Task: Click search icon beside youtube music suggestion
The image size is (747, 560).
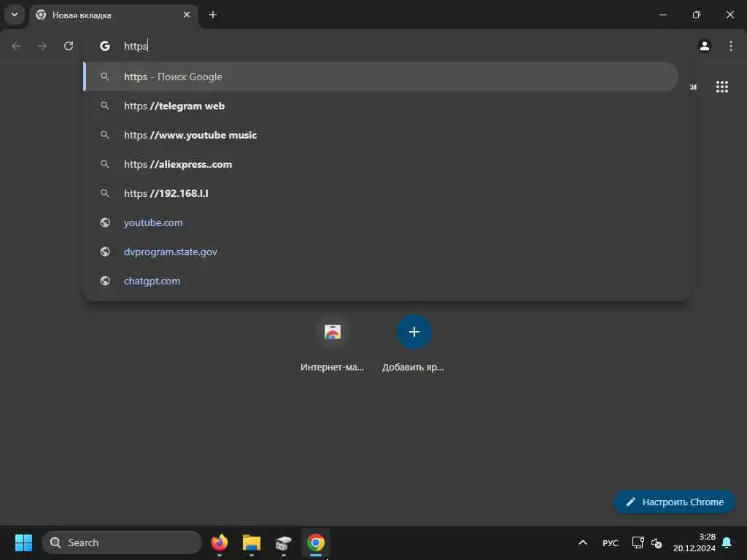Action: click(x=105, y=135)
